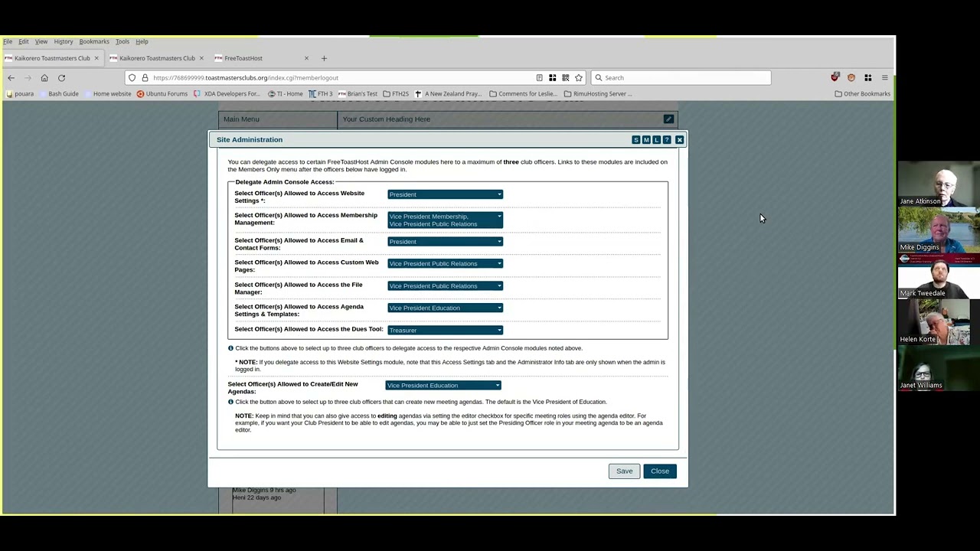Open Firefox hamburger application menu
This screenshot has height=551, width=980.
pos(884,78)
